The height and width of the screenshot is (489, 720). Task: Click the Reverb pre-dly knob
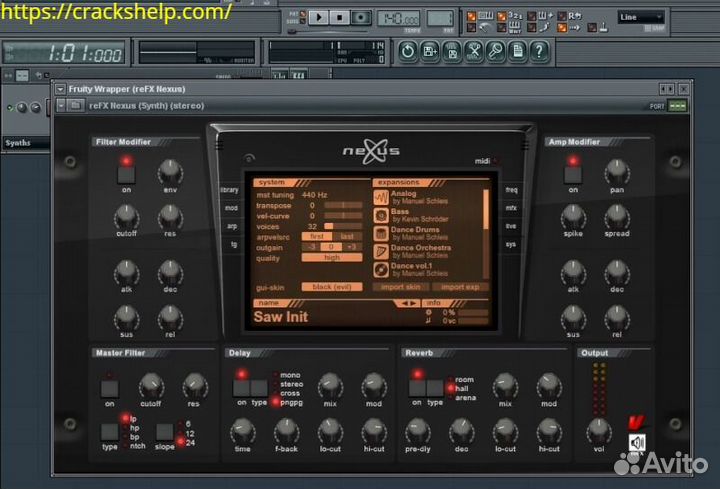click(417, 431)
